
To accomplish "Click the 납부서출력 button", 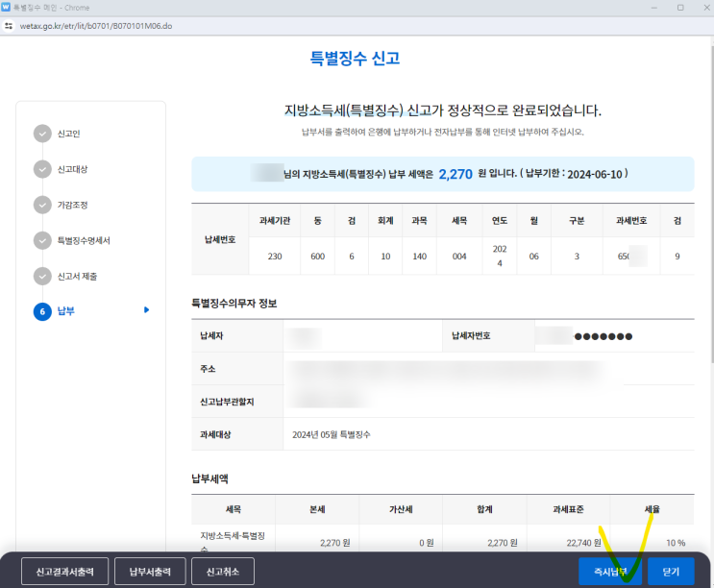I will [150, 571].
